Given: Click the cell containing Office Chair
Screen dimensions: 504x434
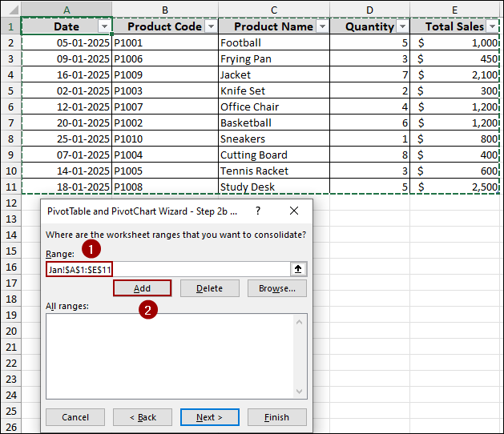Looking at the screenshot, I should click(x=274, y=106).
